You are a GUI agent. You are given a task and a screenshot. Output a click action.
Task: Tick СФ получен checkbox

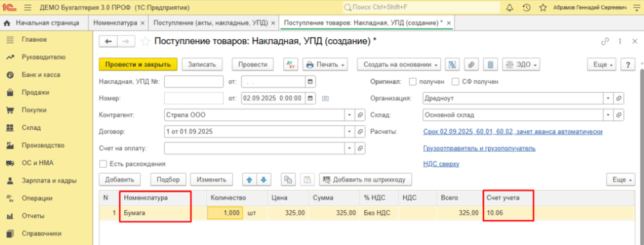[455, 82]
